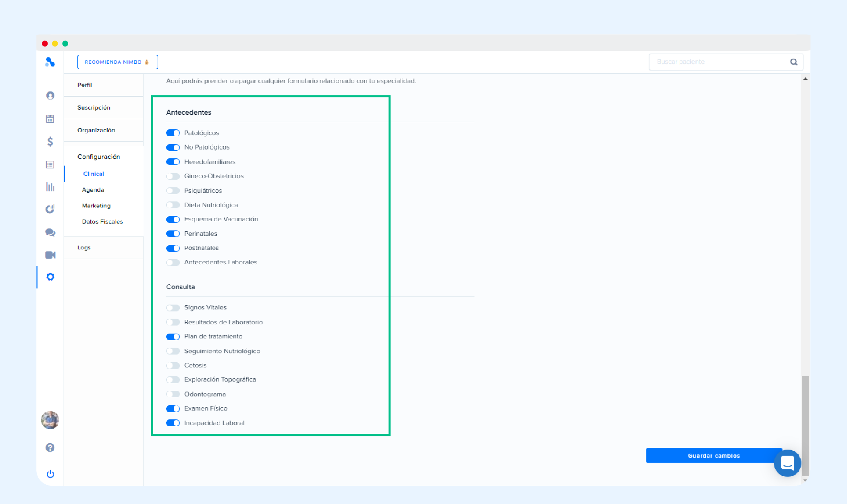This screenshot has height=504, width=847.
Task: Enable the Gineco-Obstetricios toggle
Action: (x=173, y=176)
